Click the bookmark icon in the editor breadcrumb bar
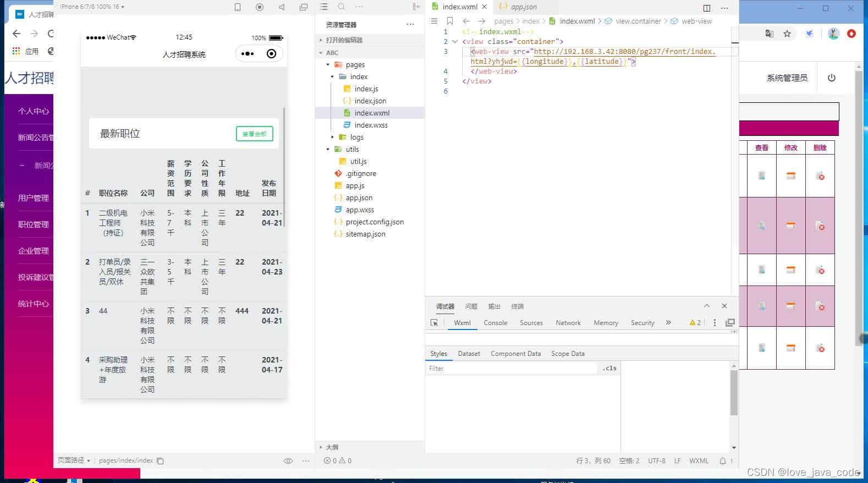The height and width of the screenshot is (483, 868). pyautogui.click(x=450, y=21)
